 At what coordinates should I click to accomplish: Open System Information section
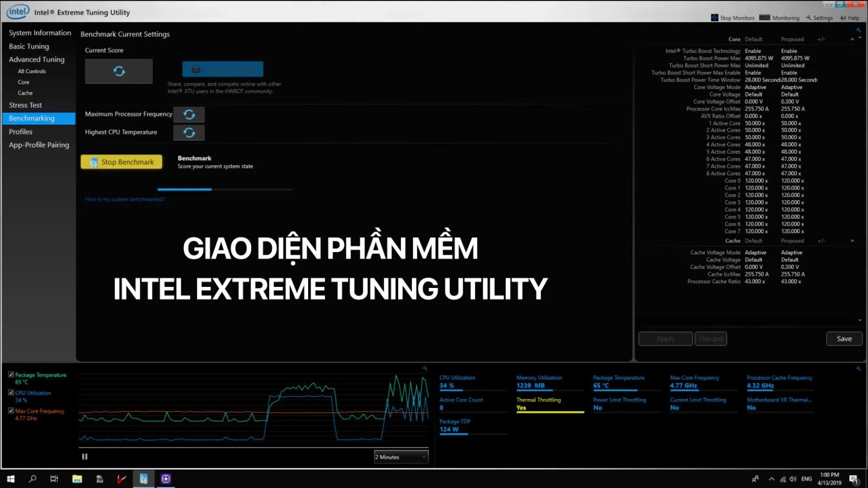click(x=40, y=33)
